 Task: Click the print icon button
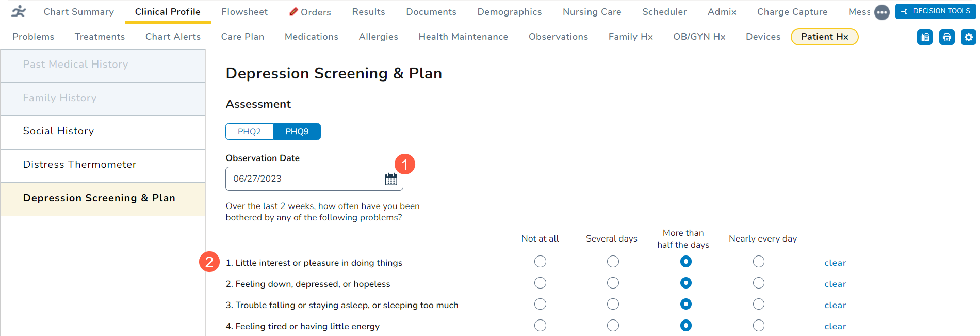(947, 37)
